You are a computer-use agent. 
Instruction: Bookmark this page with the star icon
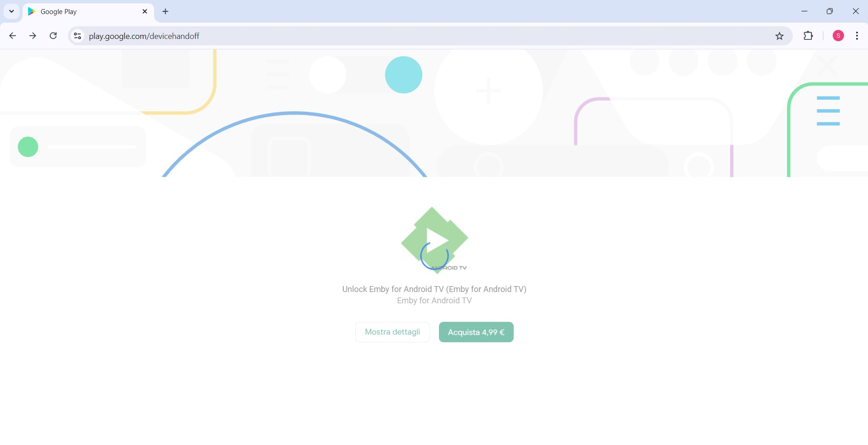click(x=779, y=36)
